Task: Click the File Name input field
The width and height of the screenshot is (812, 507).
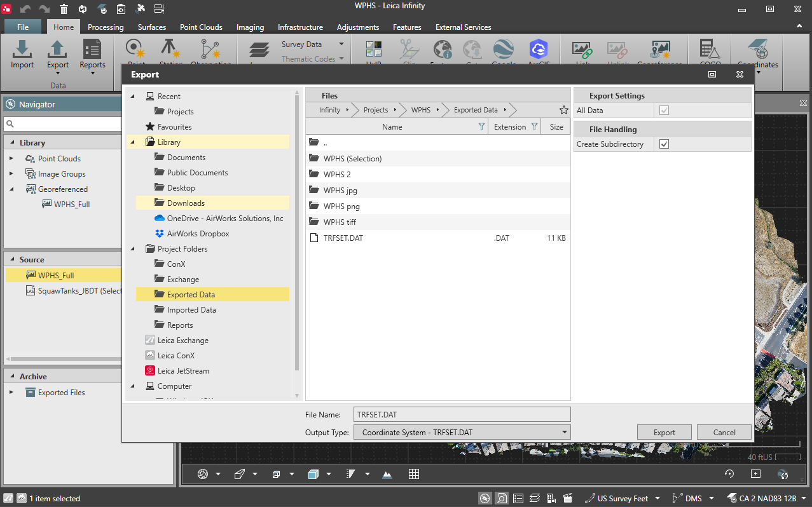Action: tap(463, 414)
